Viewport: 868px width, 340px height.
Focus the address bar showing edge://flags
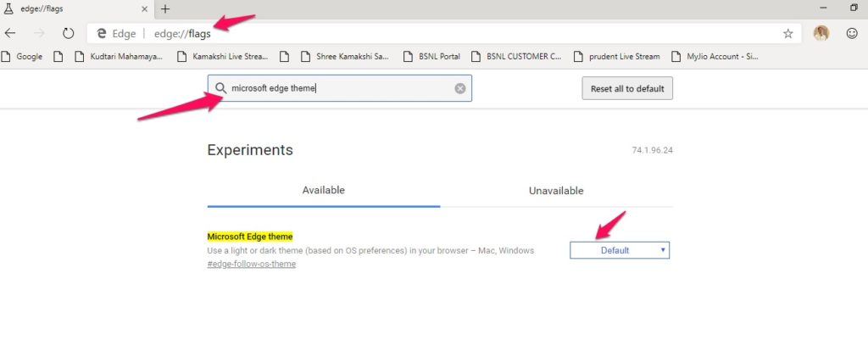pyautogui.click(x=442, y=34)
